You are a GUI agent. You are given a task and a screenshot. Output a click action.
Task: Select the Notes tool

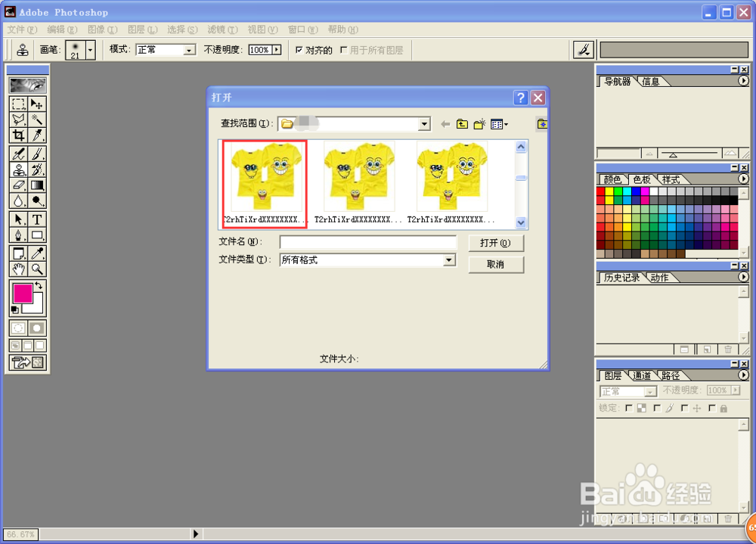pyautogui.click(x=19, y=253)
